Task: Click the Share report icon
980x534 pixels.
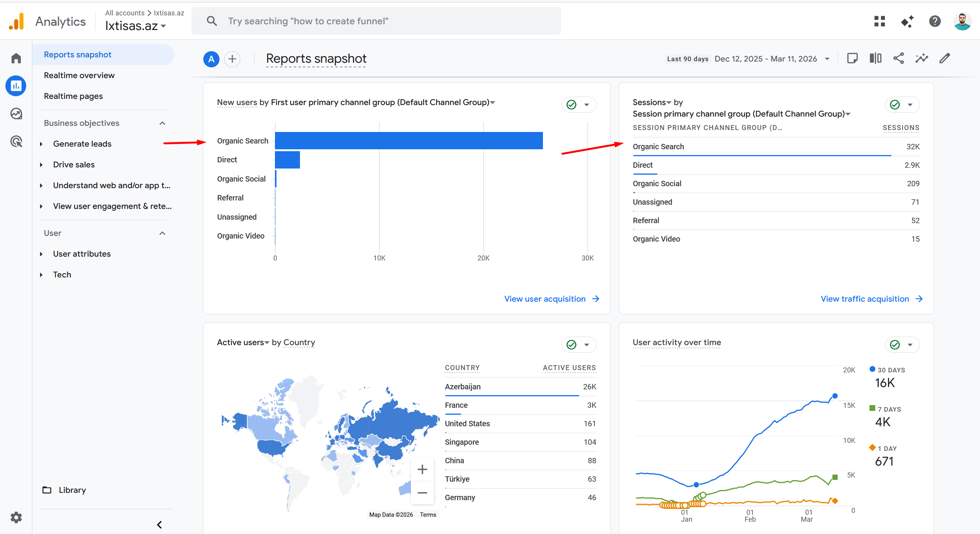Action: [x=898, y=58]
